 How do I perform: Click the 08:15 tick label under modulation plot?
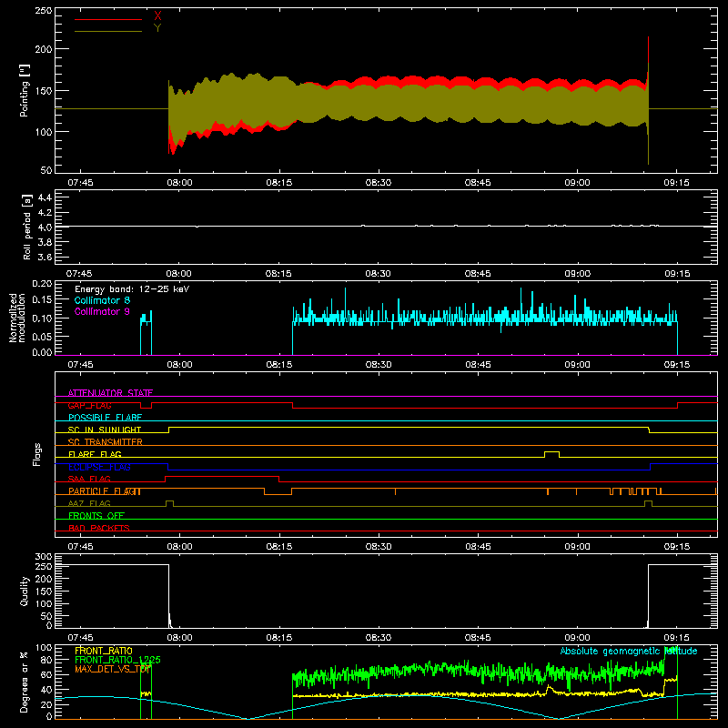278,365
